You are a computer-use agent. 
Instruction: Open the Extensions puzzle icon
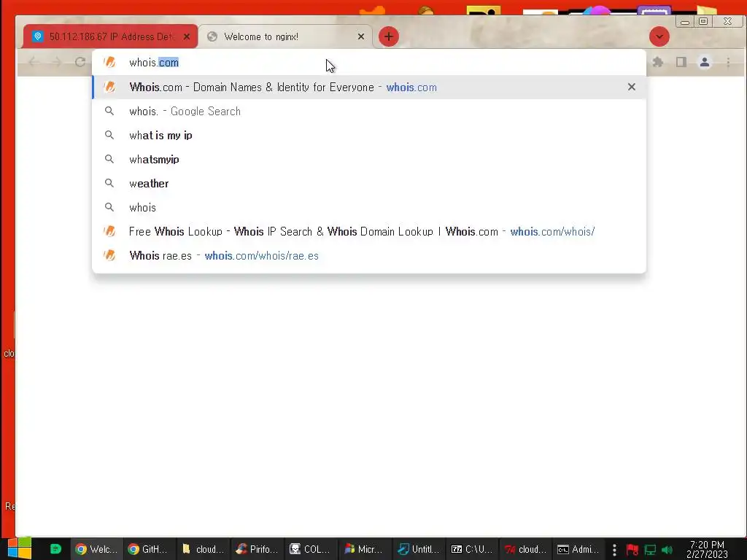[x=658, y=62]
